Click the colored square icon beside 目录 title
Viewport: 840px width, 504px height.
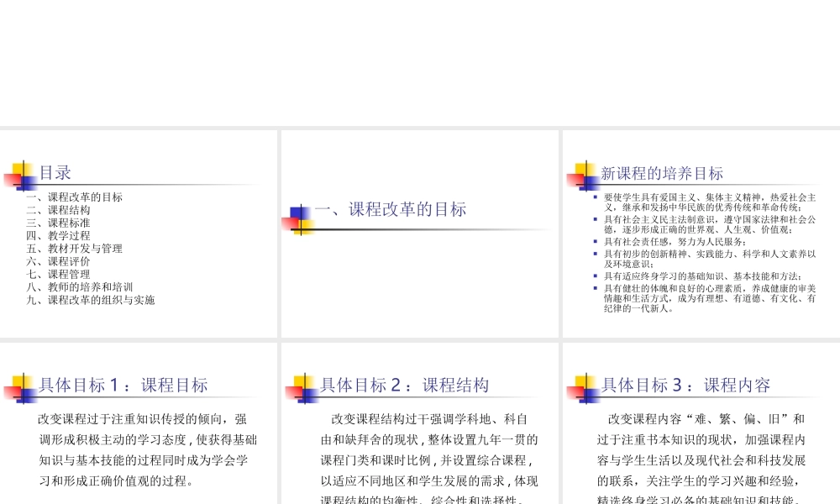[21, 172]
